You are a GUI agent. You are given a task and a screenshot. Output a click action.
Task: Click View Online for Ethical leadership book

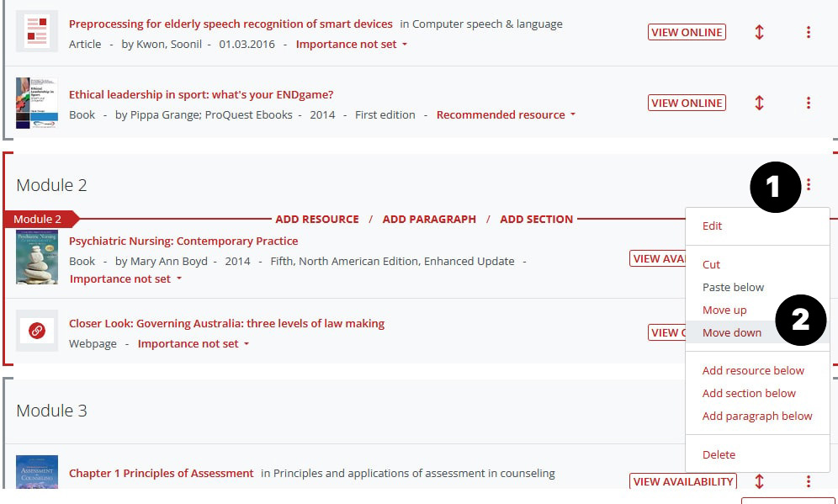click(x=687, y=103)
